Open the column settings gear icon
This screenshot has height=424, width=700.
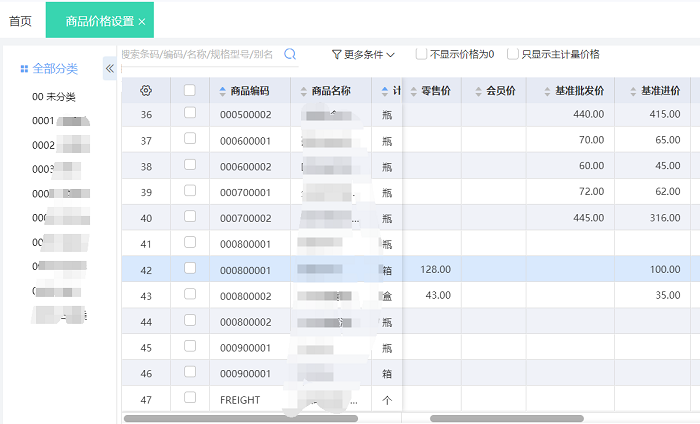146,91
